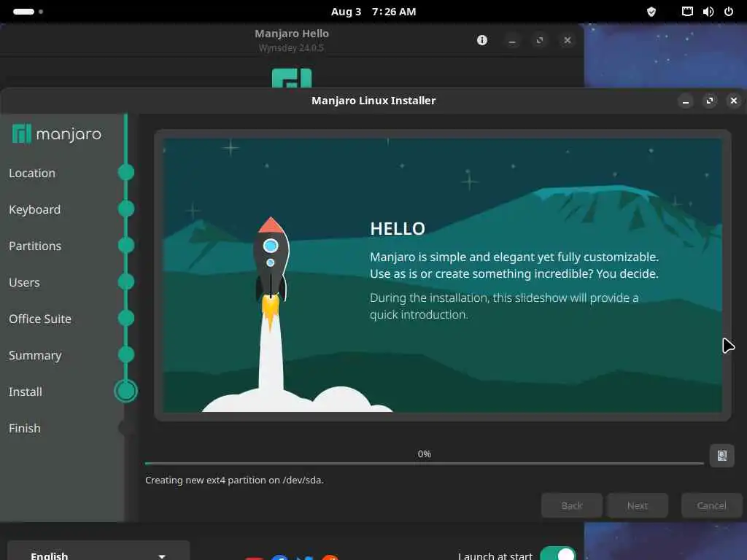Click the Back button

tap(572, 506)
